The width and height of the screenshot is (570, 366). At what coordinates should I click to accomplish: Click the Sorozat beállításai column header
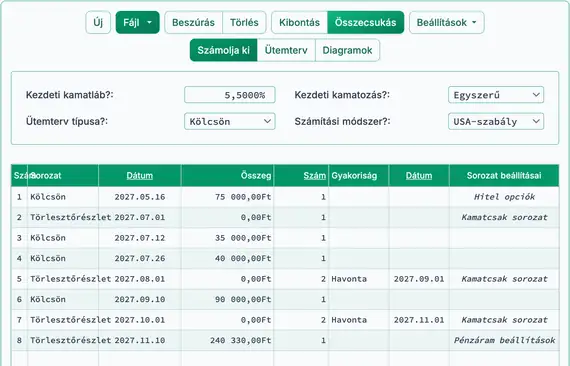(x=504, y=176)
